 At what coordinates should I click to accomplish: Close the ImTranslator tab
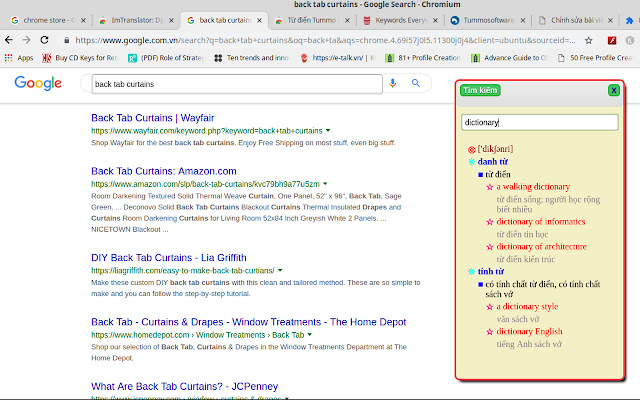171,20
